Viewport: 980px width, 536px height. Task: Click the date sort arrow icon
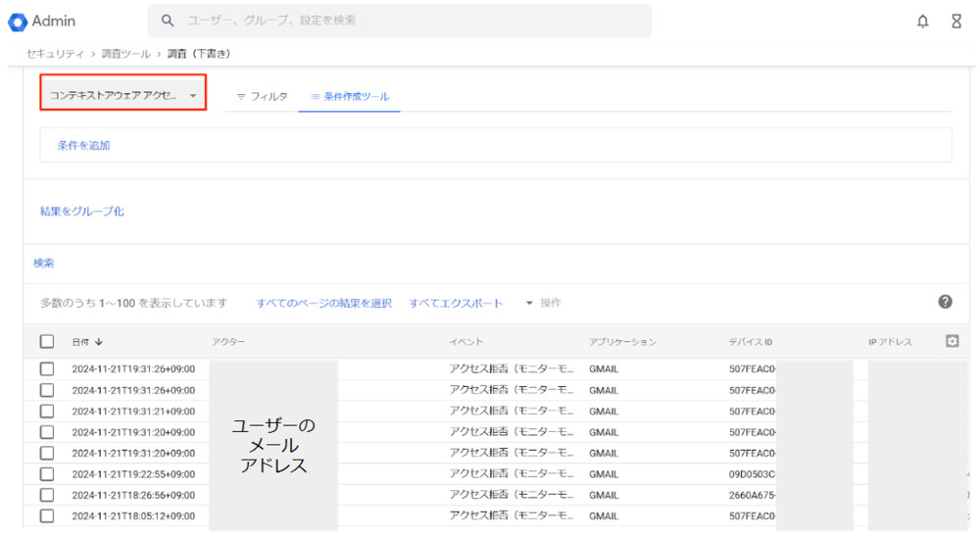click(x=99, y=342)
